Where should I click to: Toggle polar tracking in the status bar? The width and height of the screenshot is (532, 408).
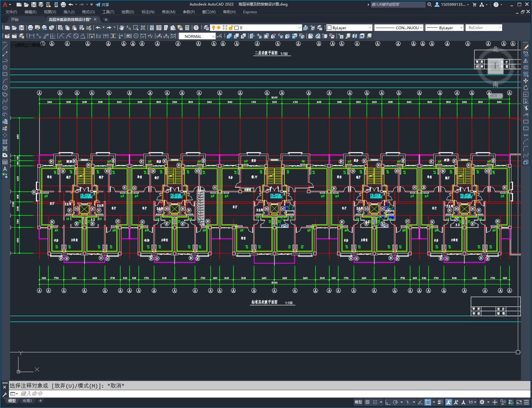pyautogui.click(x=396, y=402)
